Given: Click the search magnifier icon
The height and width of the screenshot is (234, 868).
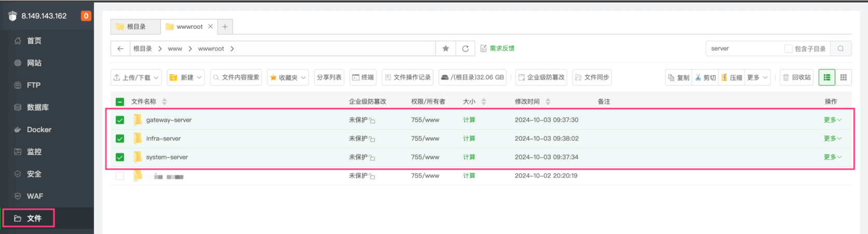Looking at the screenshot, I should click(841, 49).
